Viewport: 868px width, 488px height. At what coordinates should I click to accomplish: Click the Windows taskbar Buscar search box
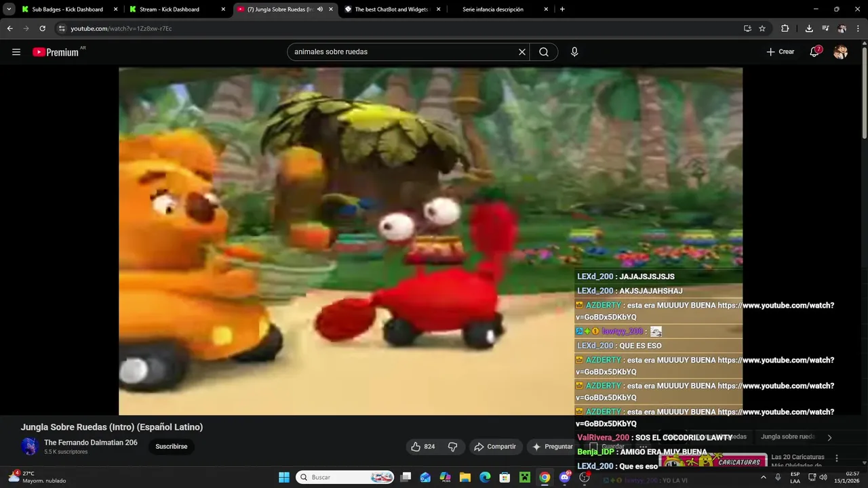pyautogui.click(x=346, y=477)
